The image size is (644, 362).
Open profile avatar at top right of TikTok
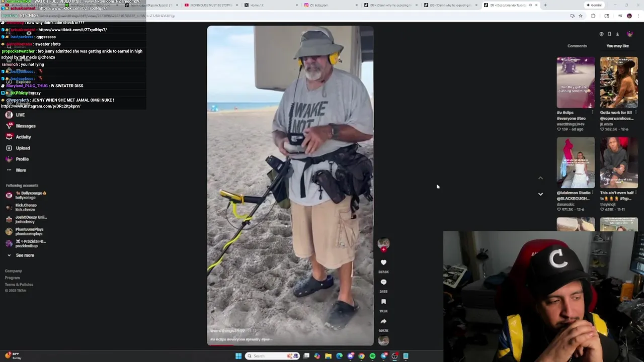point(630,34)
